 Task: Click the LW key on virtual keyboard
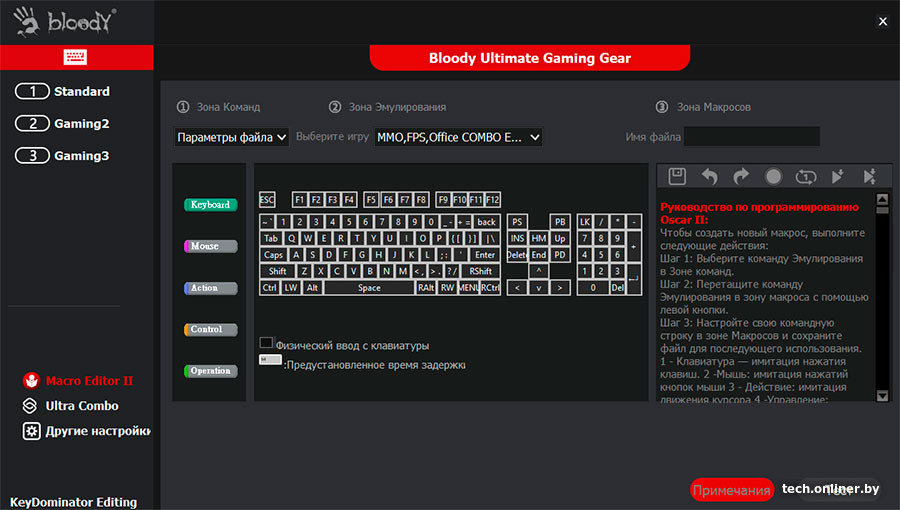291,288
